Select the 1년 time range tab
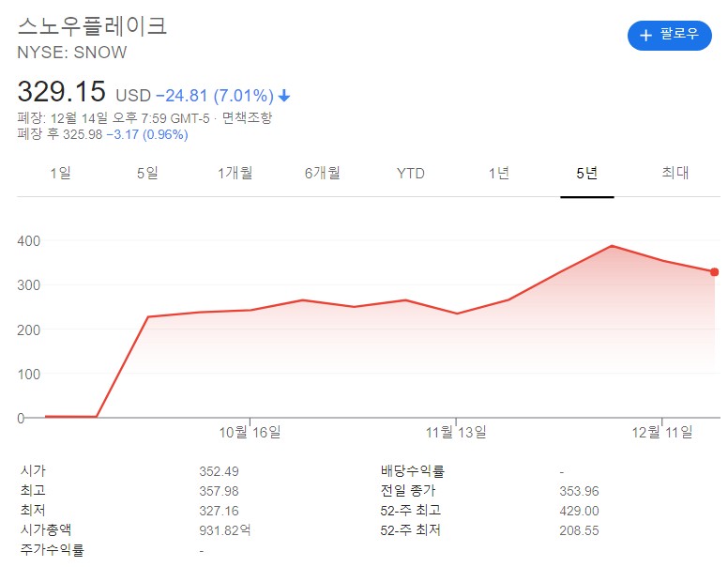Screen dimensions: 728x567 pos(499,174)
